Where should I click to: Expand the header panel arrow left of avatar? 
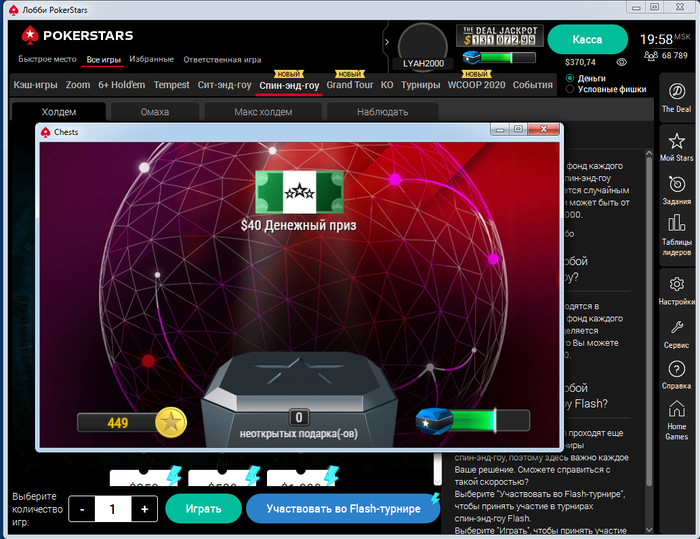[387, 42]
